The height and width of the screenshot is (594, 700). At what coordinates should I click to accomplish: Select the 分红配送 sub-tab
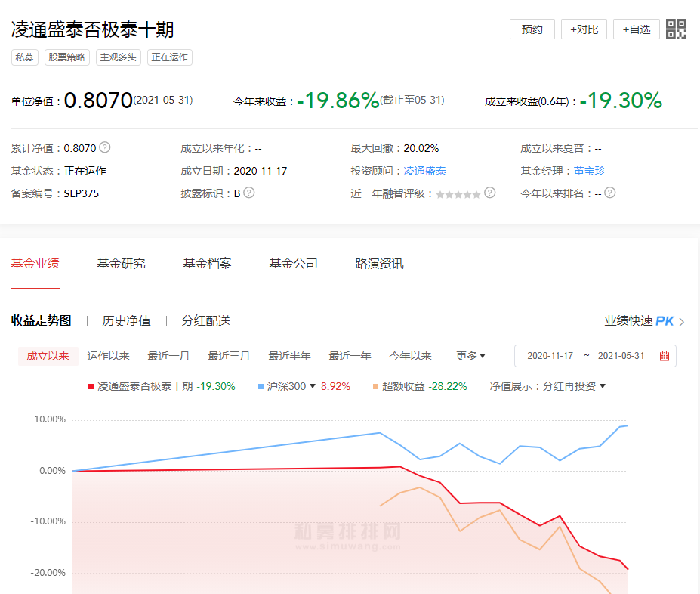(206, 321)
